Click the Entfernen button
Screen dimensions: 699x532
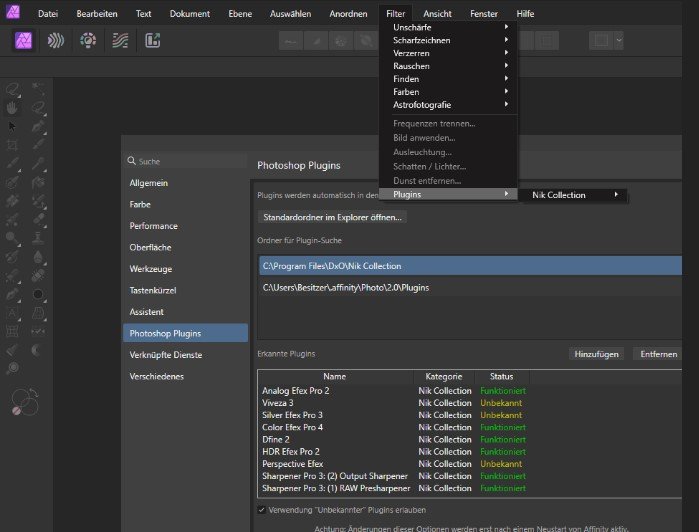658,354
